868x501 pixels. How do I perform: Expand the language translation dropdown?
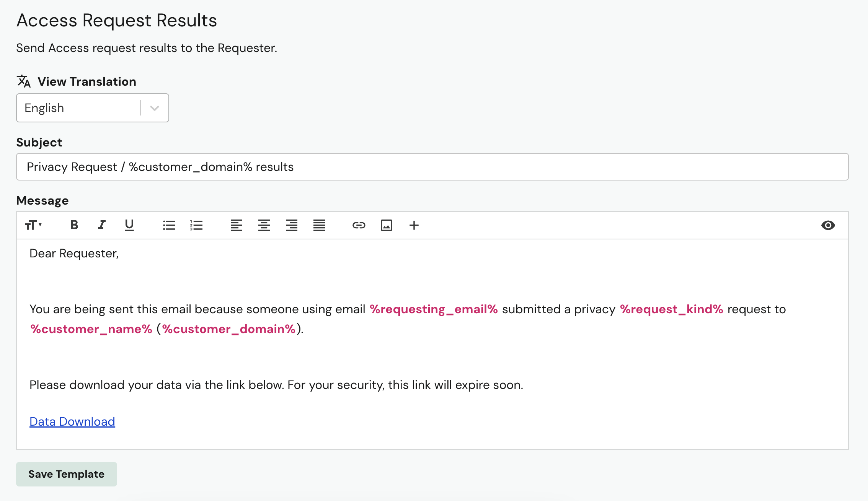[x=155, y=108]
